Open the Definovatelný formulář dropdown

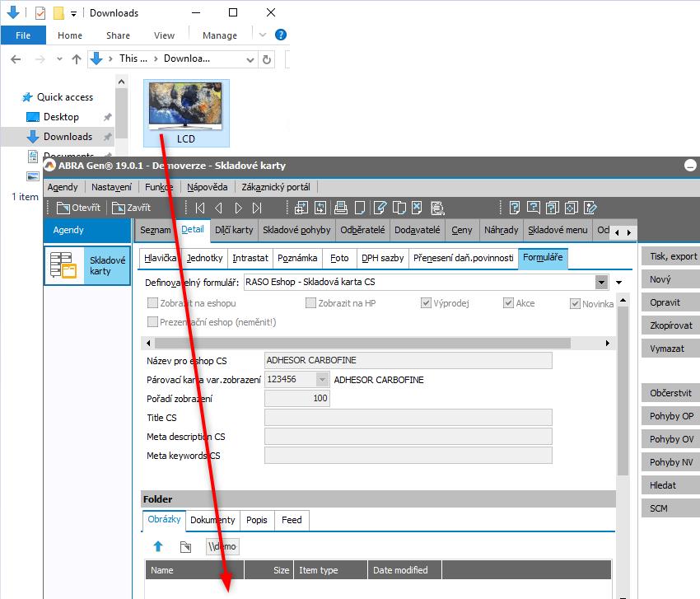[x=601, y=283]
